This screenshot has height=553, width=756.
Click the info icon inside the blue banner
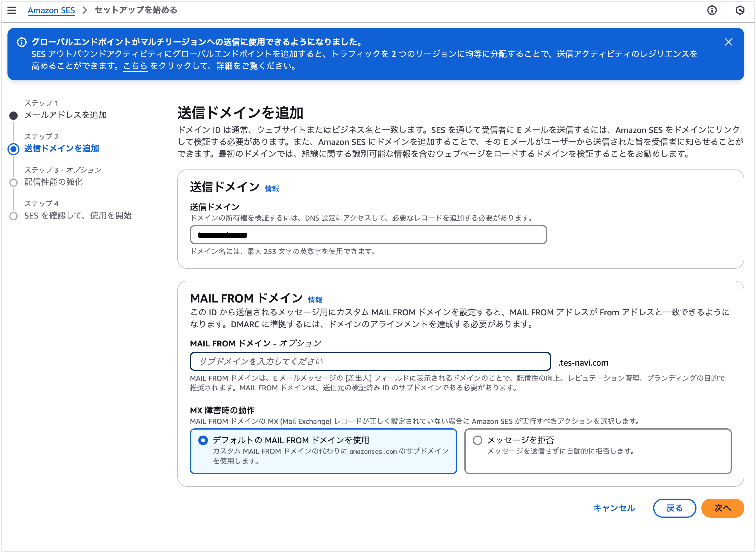pos(22,42)
